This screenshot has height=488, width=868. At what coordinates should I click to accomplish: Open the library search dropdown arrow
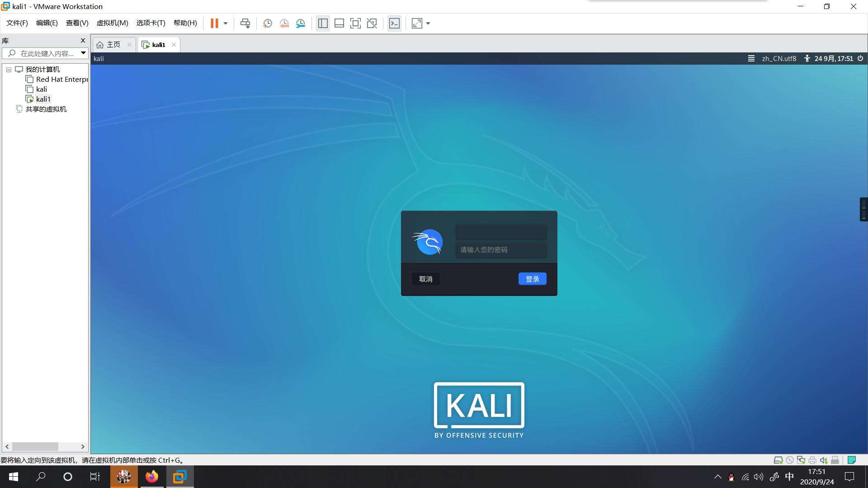[84, 53]
